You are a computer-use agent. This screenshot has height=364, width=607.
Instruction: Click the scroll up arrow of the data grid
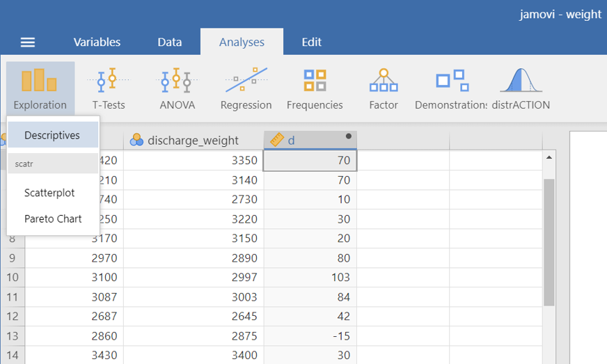coord(549,158)
